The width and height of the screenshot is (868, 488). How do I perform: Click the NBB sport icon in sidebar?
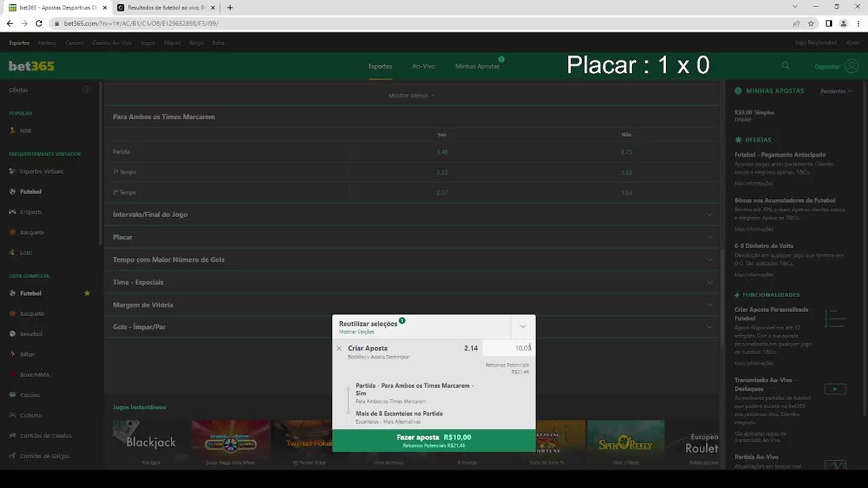12,131
